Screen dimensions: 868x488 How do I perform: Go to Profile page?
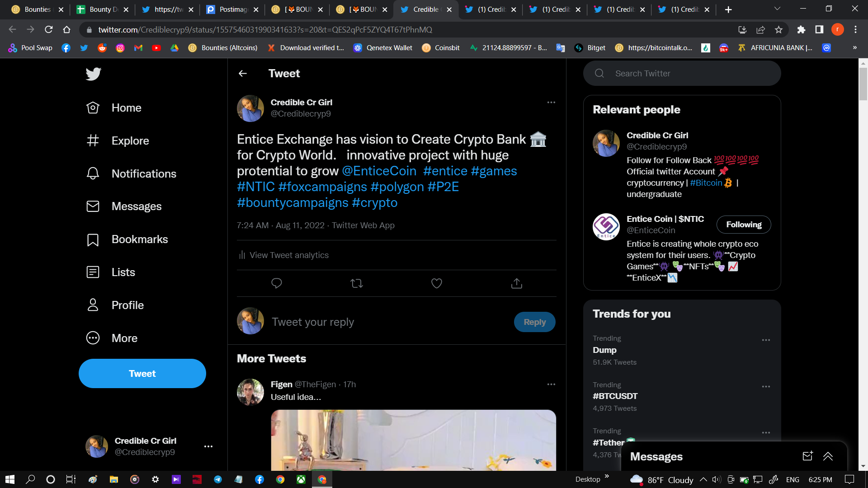[115, 305]
